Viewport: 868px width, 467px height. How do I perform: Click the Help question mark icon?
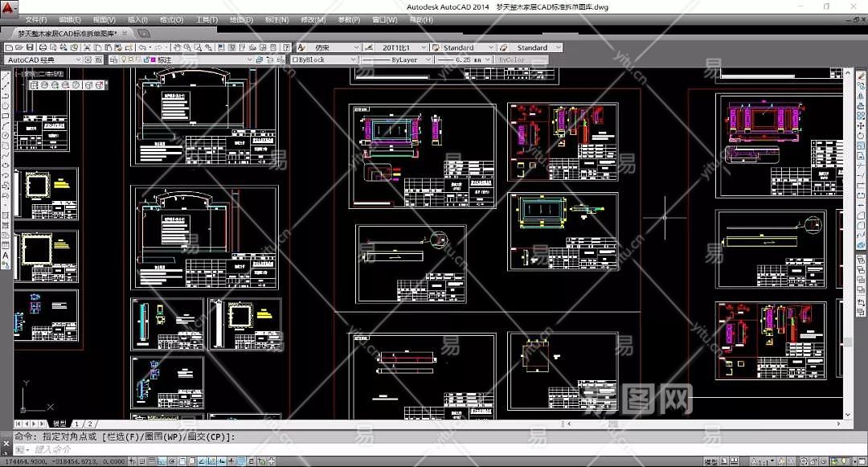tap(286, 47)
